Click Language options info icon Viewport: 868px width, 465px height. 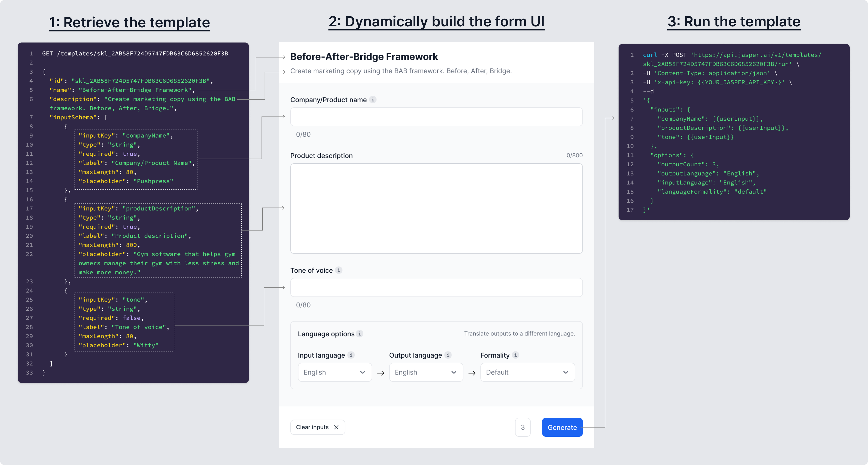pyautogui.click(x=360, y=334)
